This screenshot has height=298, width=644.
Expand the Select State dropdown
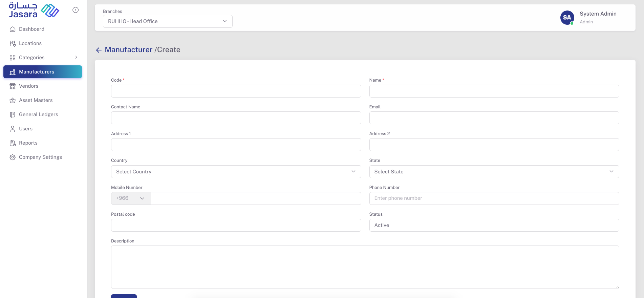[494, 172]
